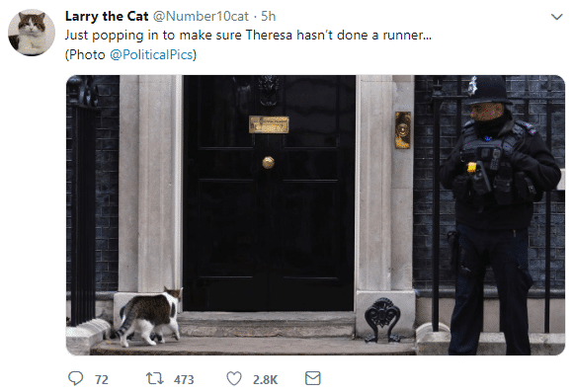Open Larry the Cat's profile avatar
Viewport: 574px width, 392px height.
point(32,33)
